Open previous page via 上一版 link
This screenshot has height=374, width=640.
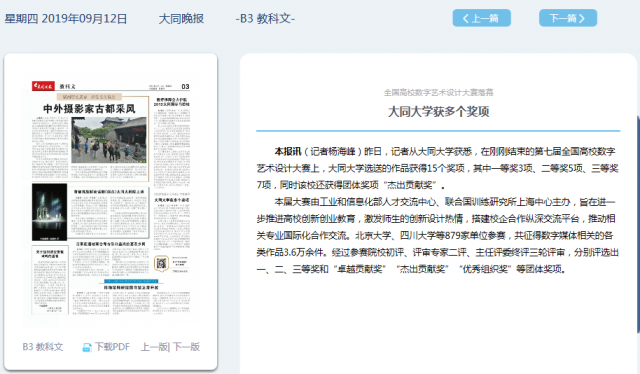tap(154, 347)
